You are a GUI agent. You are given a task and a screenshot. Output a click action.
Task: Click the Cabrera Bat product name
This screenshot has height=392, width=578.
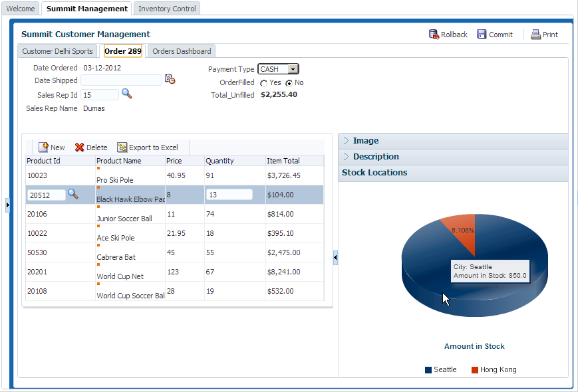[x=116, y=257]
